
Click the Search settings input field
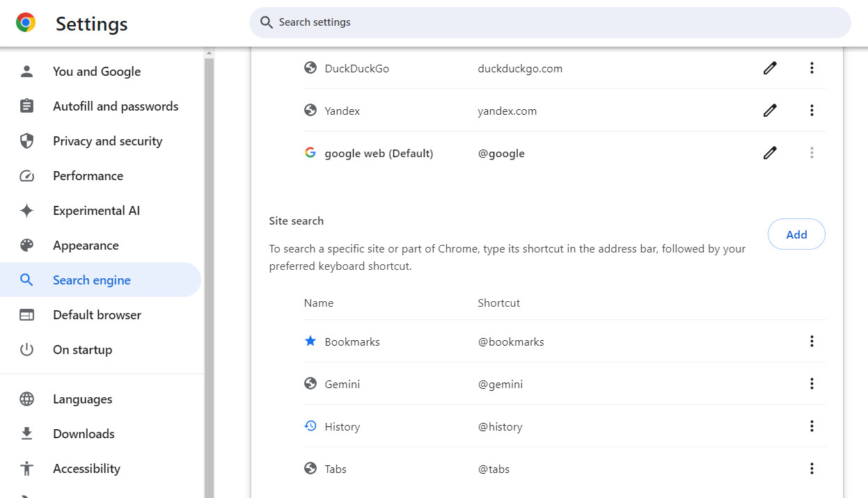(550, 22)
